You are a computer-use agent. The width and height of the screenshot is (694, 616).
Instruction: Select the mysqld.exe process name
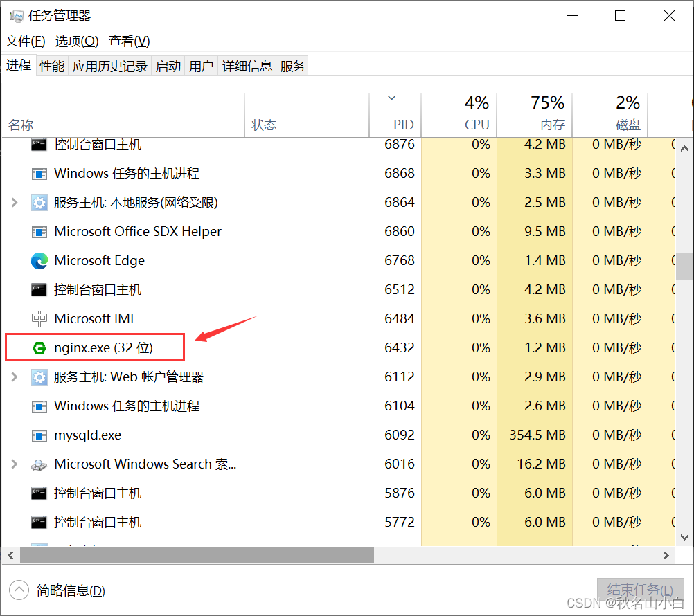point(88,435)
